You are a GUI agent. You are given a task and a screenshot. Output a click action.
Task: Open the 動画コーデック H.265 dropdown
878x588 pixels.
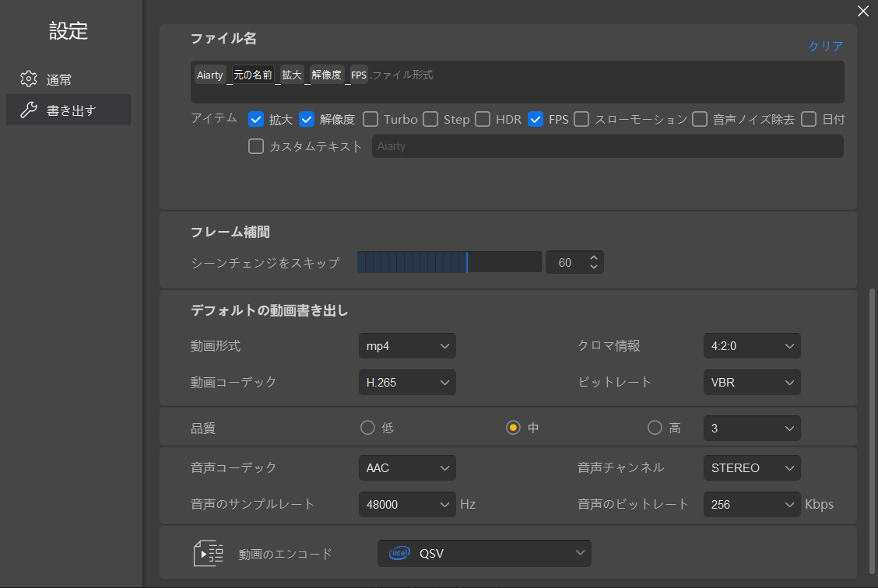point(407,382)
